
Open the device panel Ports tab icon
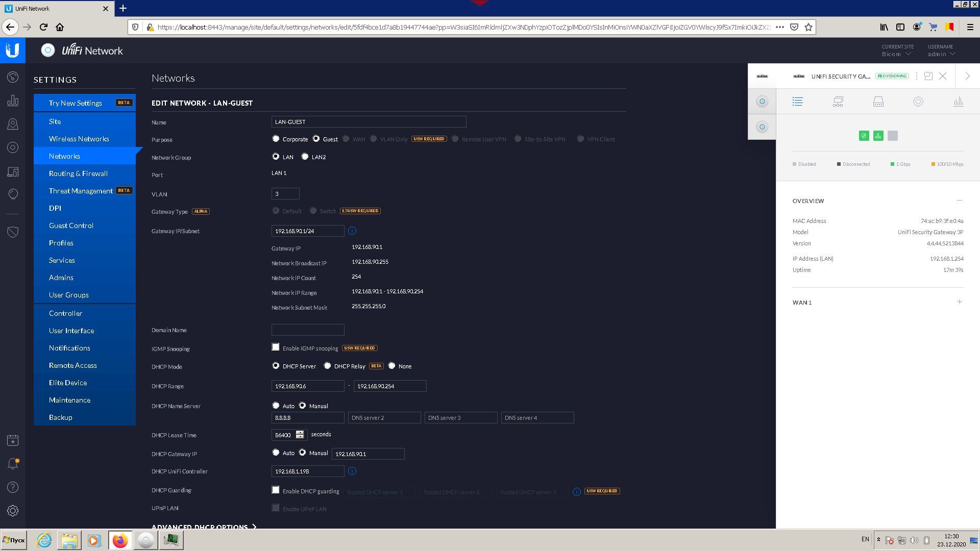coord(878,102)
